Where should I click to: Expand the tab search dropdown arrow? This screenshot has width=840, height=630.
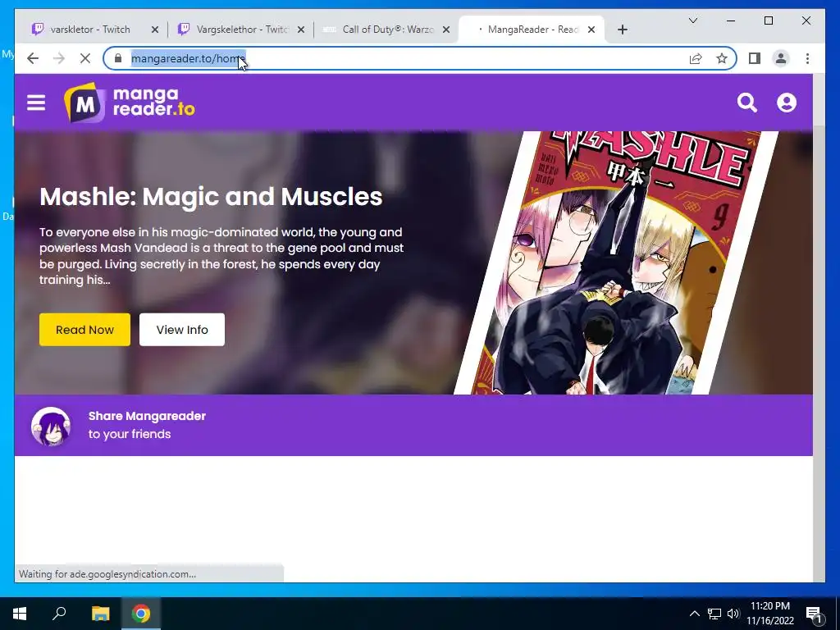coord(692,21)
